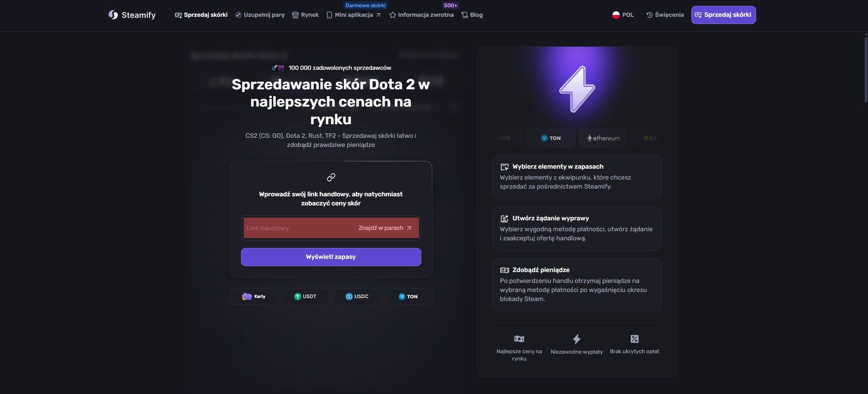Open the Blog page from navigation
The height and width of the screenshot is (394, 868).
[472, 15]
